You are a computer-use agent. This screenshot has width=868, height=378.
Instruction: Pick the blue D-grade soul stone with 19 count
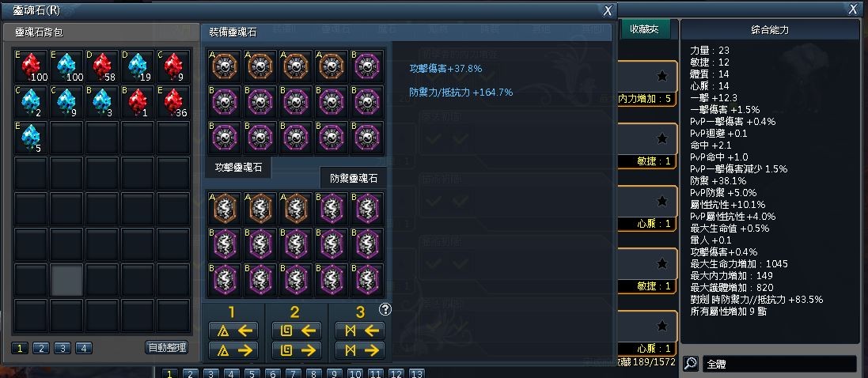point(138,66)
